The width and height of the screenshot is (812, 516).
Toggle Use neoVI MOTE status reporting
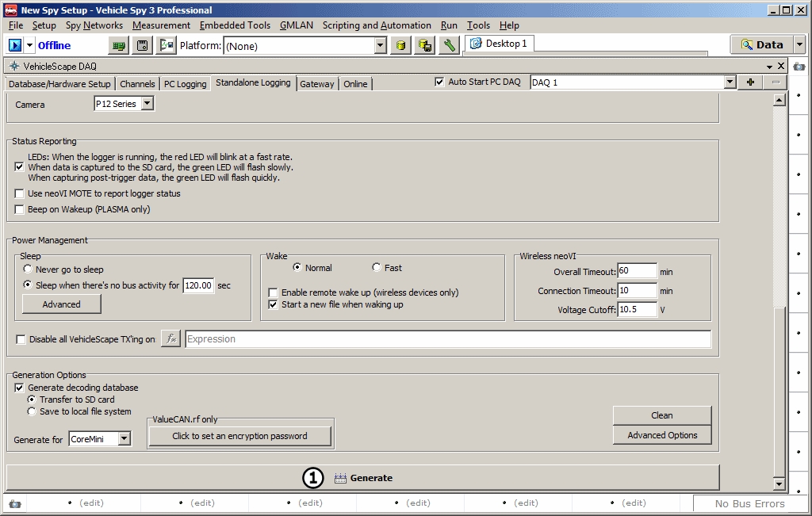click(20, 193)
